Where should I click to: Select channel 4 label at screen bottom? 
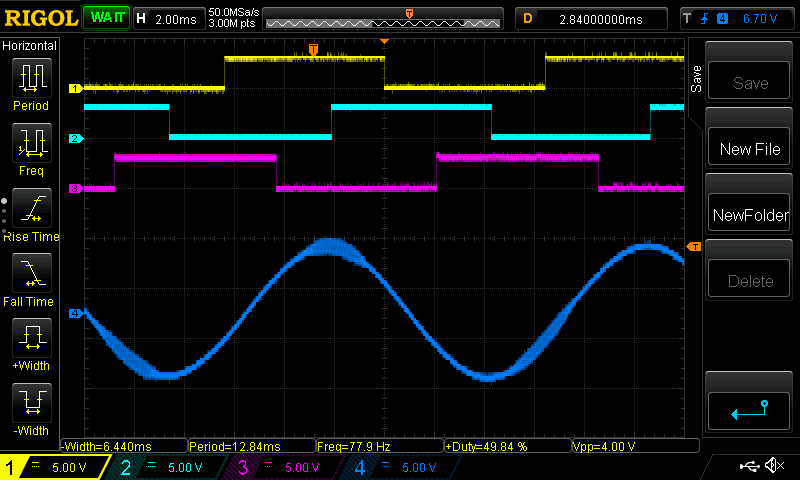(x=359, y=467)
